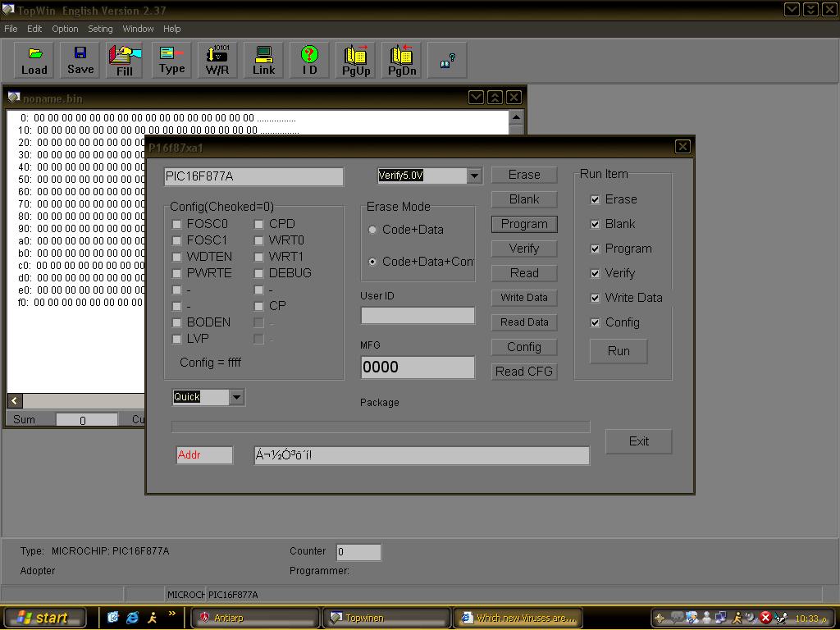840x630 pixels.
Task: Toggle the BODEN config checkbox
Action: point(176,322)
